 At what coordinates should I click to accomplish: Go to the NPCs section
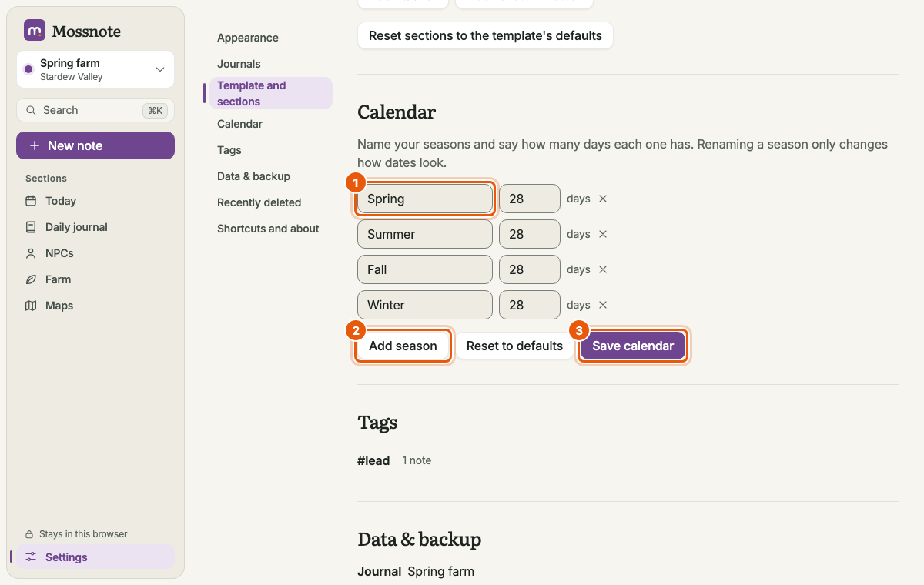click(x=95, y=253)
